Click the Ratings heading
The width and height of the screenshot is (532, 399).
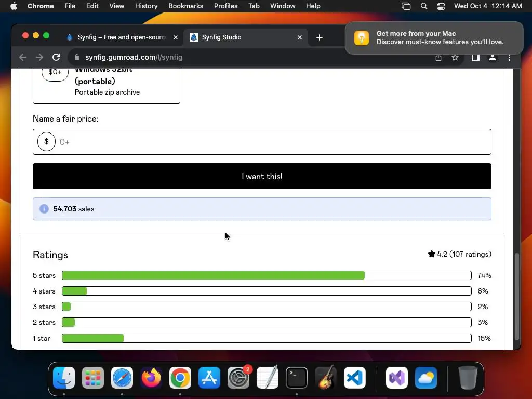50,255
